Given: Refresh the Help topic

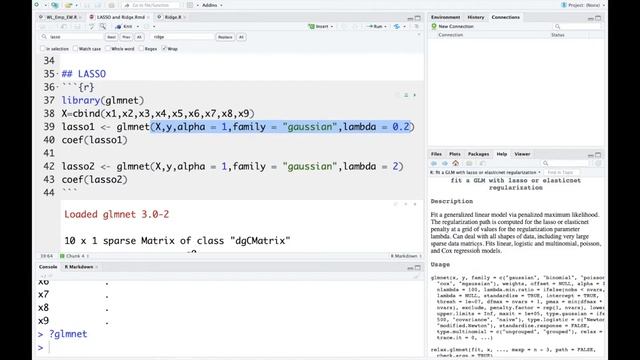Looking at the screenshot, I should [598, 163].
